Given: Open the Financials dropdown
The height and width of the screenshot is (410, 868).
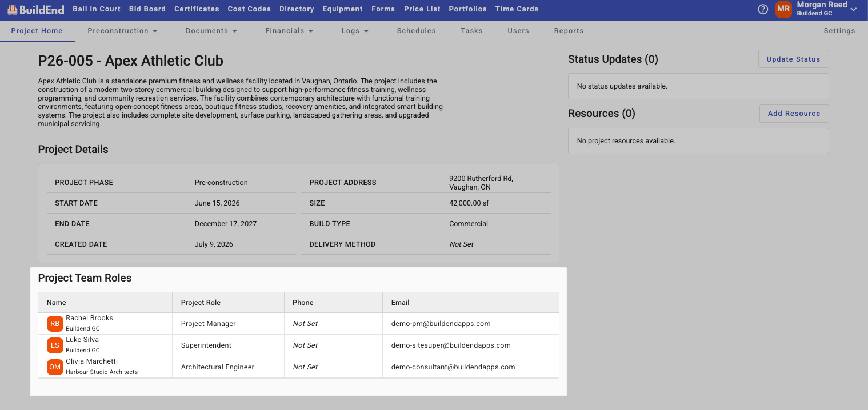Looking at the screenshot, I should pyautogui.click(x=289, y=31).
